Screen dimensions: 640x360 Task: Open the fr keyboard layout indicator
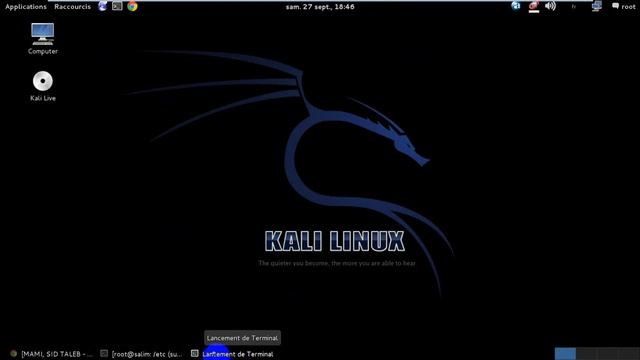[573, 7]
